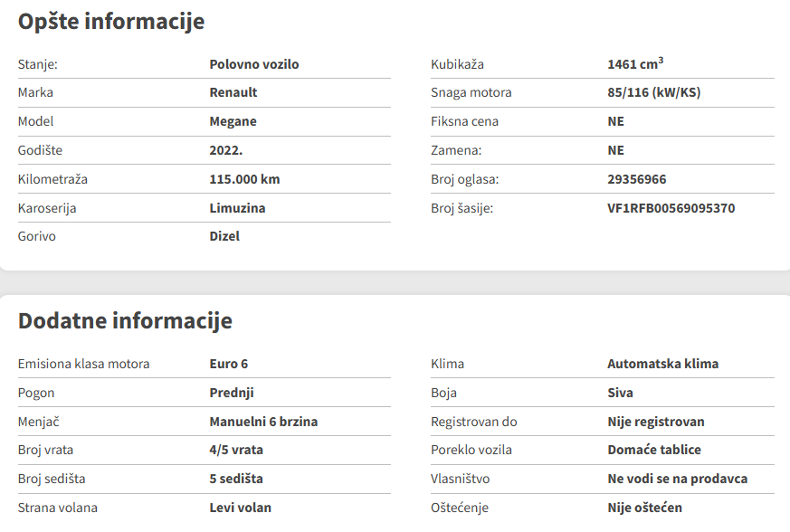This screenshot has width=790, height=532.
Task: Select the power value '85/116 (kW/KS)'
Action: point(654,92)
